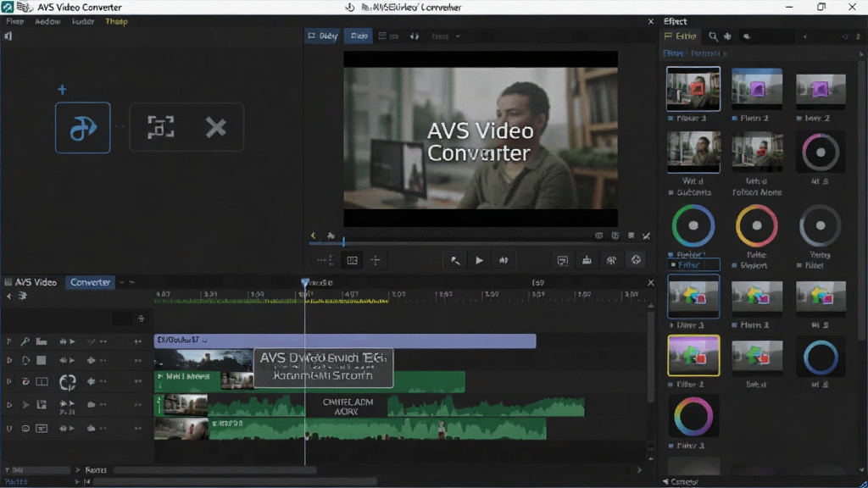The image size is (868, 488).
Task: Expand the fourth timeline track
Action: 8,405
